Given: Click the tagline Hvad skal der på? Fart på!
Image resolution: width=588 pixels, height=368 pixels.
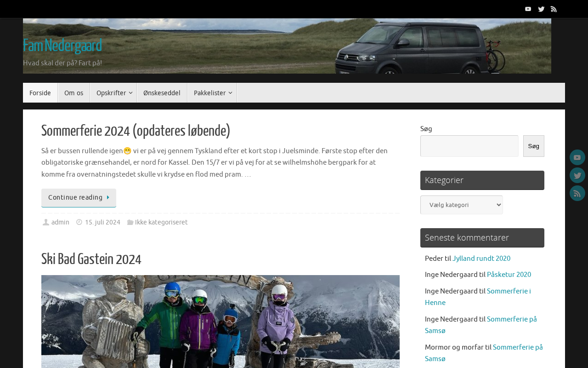Looking at the screenshot, I should 62,63.
